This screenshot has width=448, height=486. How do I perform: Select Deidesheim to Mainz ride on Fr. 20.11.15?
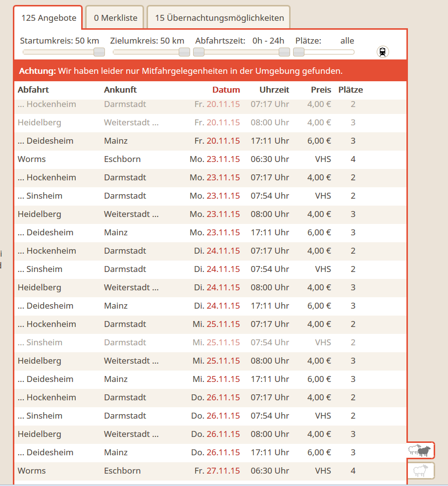point(210,141)
